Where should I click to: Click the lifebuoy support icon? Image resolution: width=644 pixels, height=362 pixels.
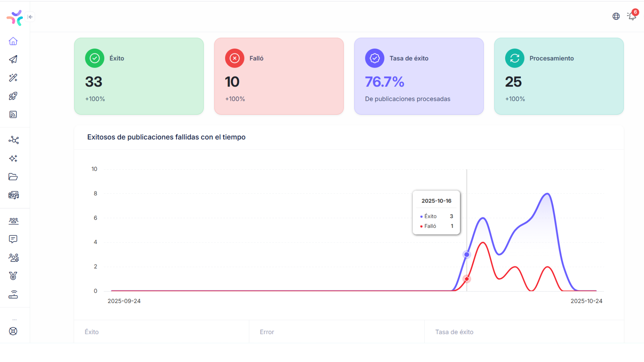click(x=13, y=331)
